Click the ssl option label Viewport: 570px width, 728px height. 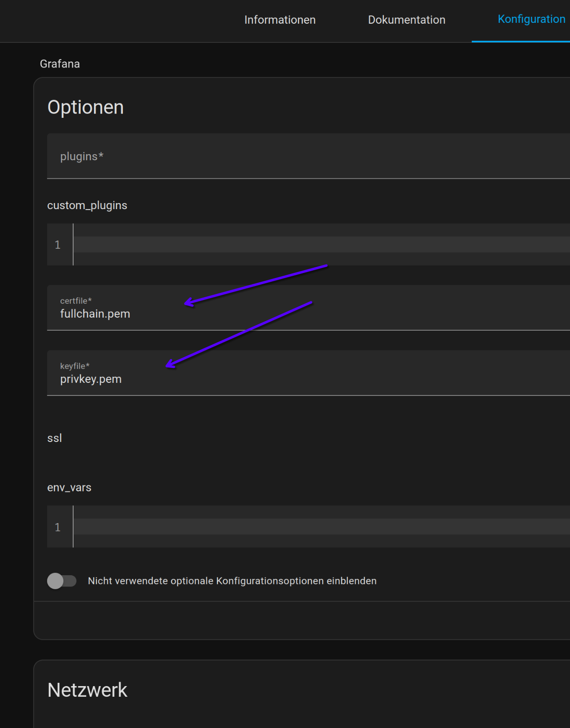pos(54,438)
